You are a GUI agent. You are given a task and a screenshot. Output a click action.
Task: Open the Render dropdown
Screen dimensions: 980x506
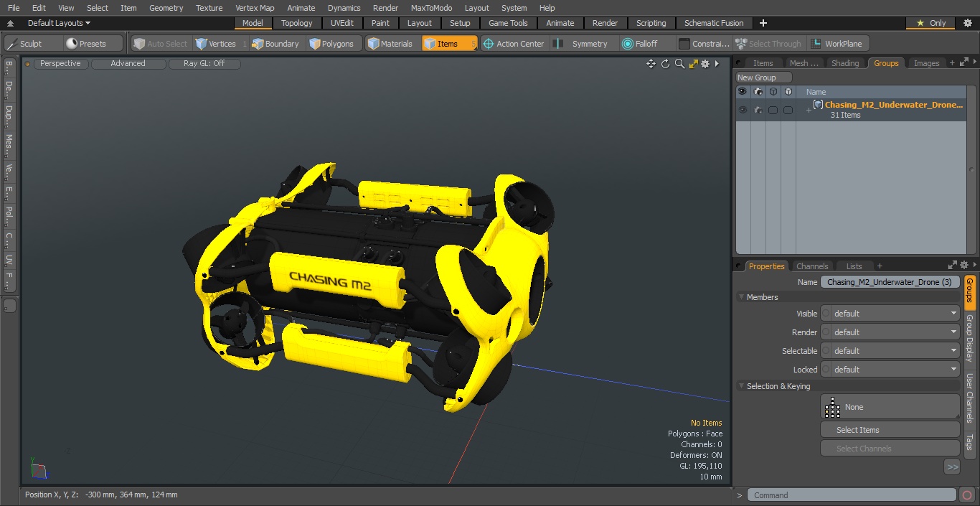click(x=895, y=332)
